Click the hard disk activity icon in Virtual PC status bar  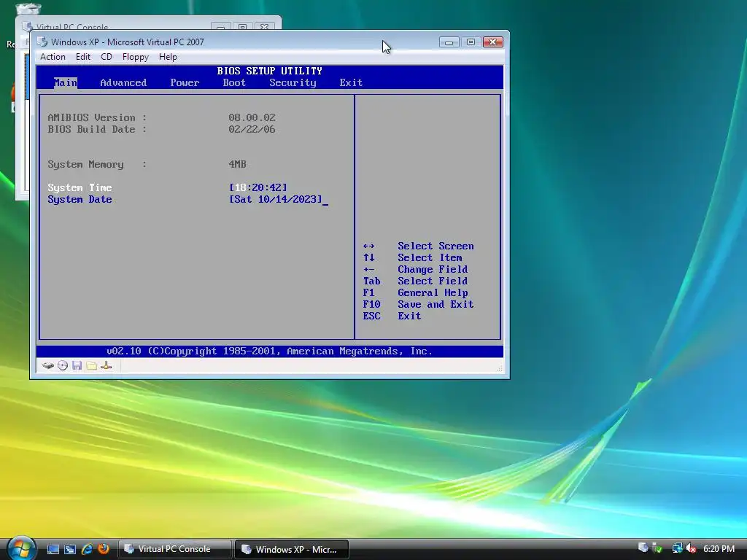47,366
